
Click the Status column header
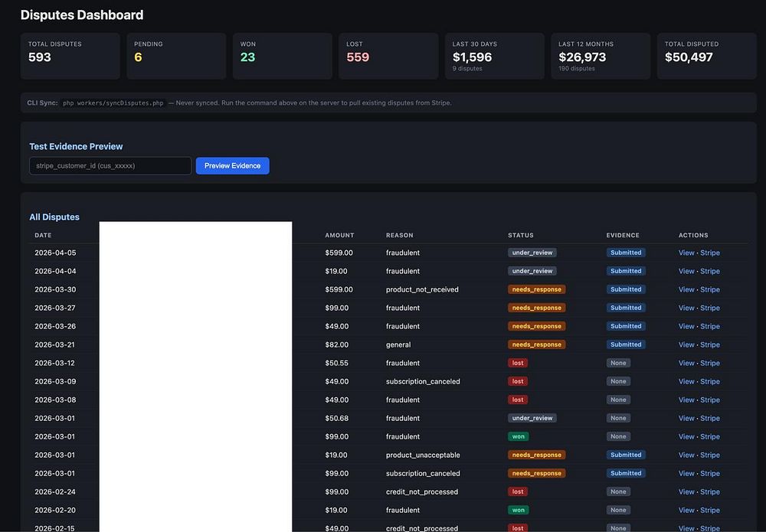[520, 235]
